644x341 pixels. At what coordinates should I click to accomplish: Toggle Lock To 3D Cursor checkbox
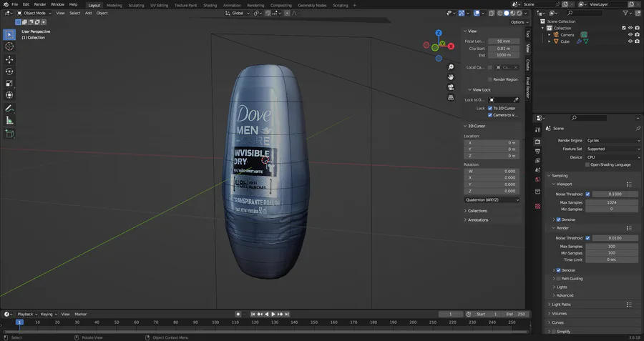(x=490, y=109)
